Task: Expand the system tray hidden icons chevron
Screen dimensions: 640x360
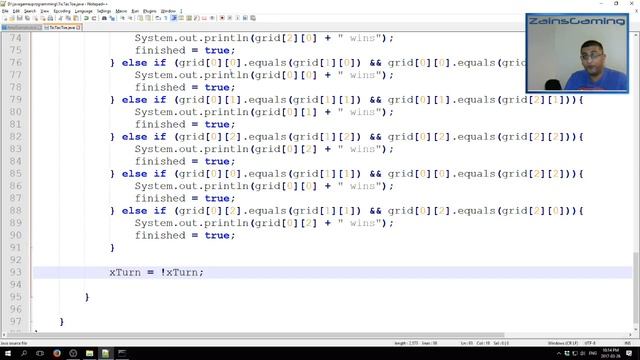Action: tap(559, 353)
